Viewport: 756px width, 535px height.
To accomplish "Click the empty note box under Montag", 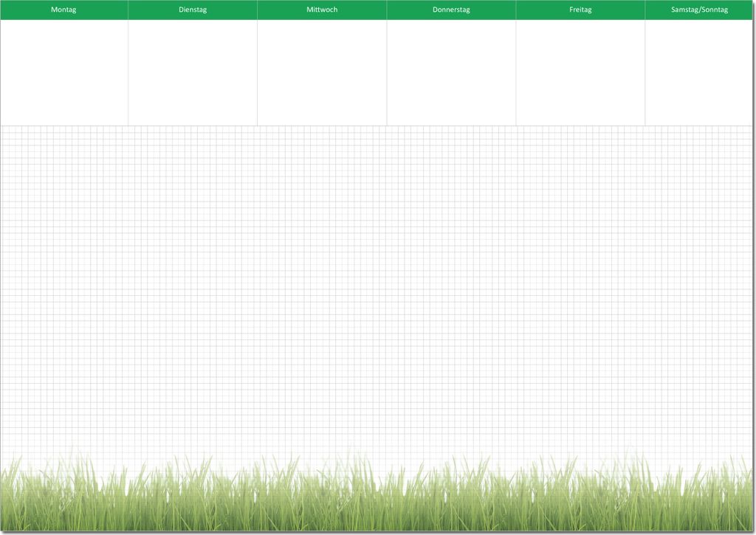I will coord(64,72).
